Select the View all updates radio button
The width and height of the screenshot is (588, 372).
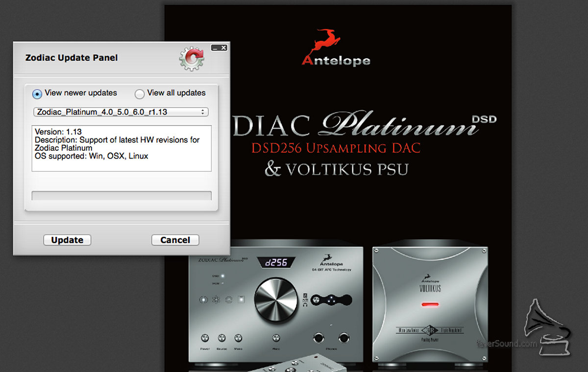[140, 93]
